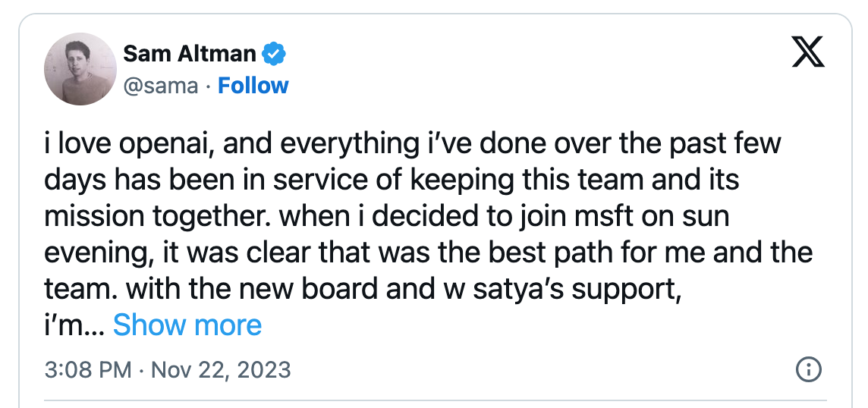Screen dimensions: 868x408
Task: Follow Sam Altman
Action: click(x=253, y=86)
